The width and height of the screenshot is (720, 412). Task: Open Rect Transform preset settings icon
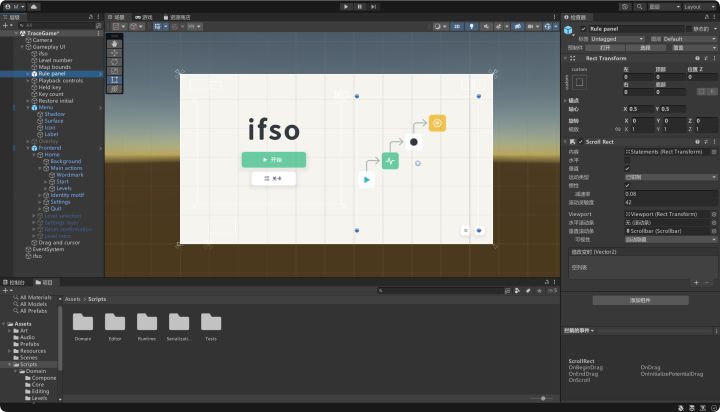tap(706, 58)
